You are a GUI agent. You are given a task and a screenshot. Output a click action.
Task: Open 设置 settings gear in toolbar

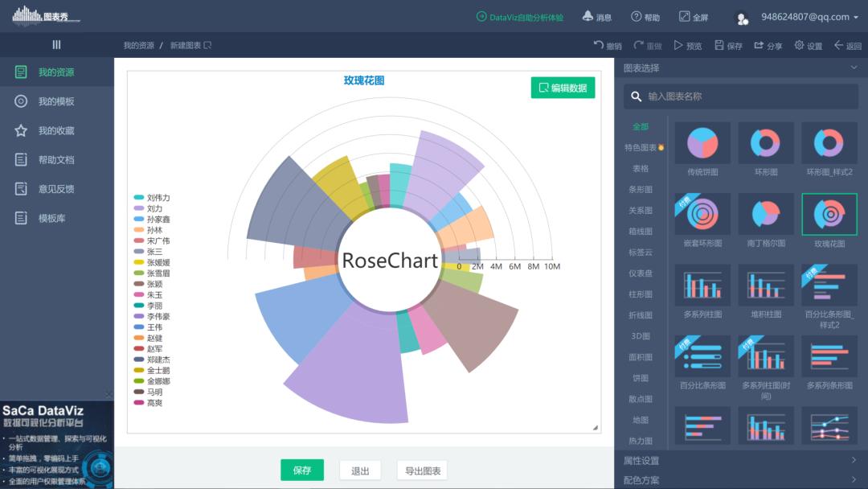pyautogui.click(x=809, y=45)
